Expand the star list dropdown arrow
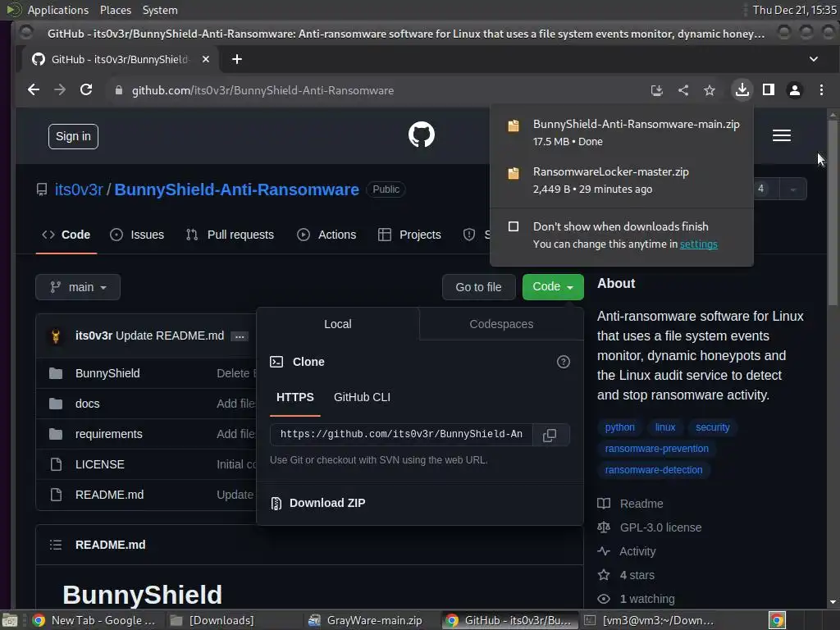The width and height of the screenshot is (840, 630). tap(793, 189)
